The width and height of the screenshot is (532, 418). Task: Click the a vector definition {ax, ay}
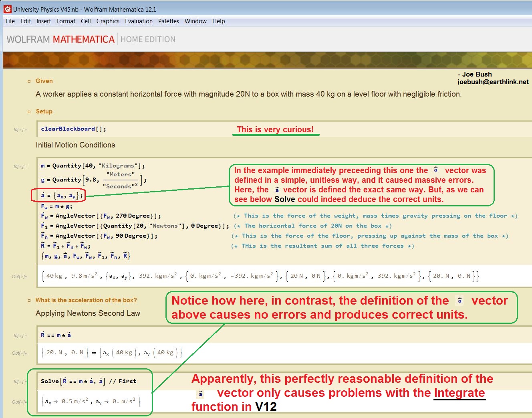(62, 196)
